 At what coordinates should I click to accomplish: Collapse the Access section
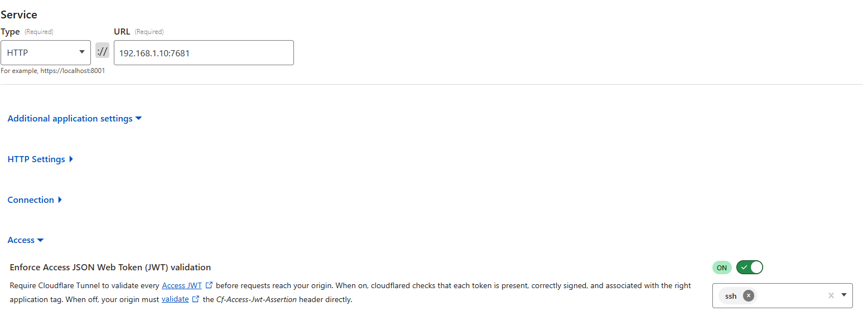(x=25, y=240)
